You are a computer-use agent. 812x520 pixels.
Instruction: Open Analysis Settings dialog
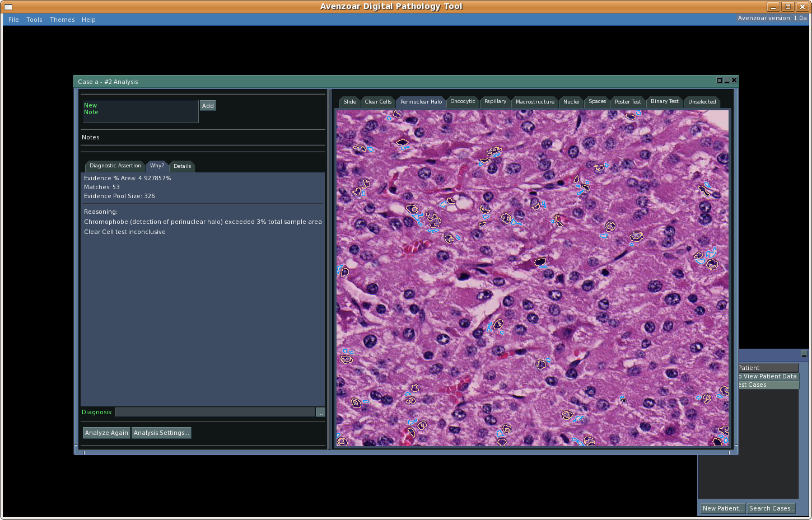[161, 433]
